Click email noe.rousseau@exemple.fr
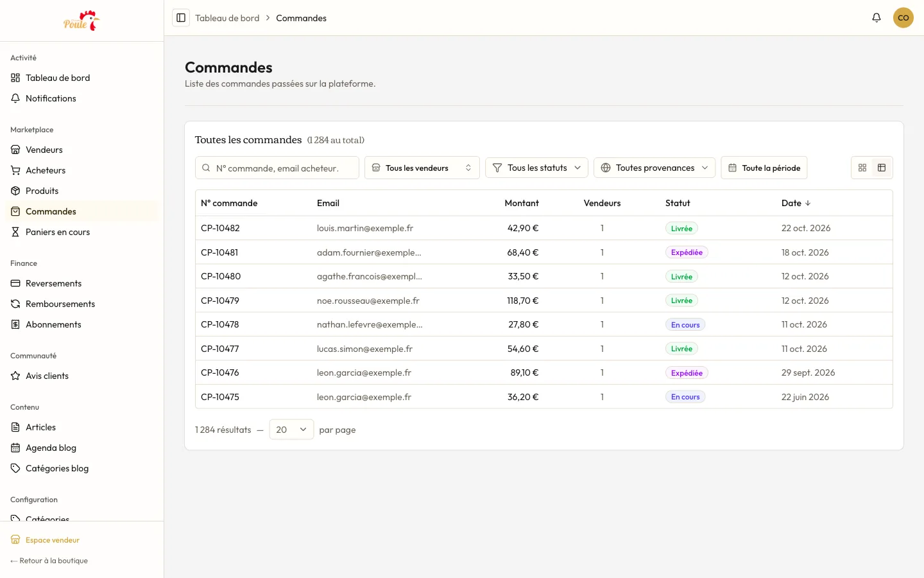 [x=368, y=301]
